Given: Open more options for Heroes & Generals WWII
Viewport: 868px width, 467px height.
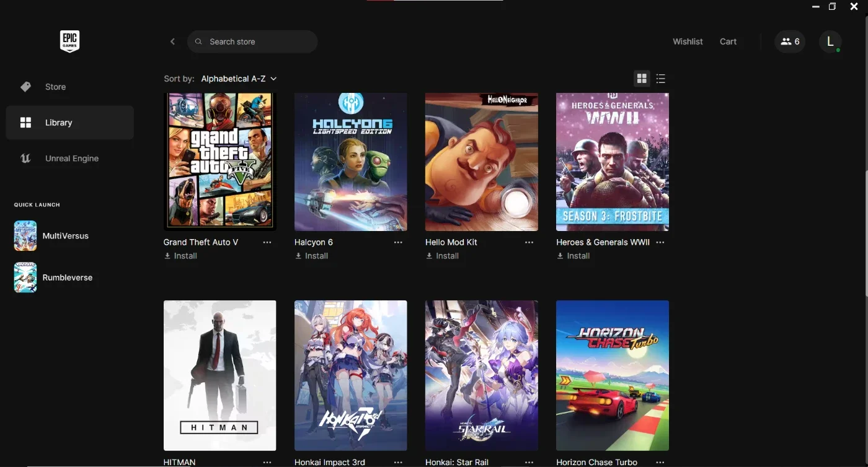Looking at the screenshot, I should [x=660, y=242].
